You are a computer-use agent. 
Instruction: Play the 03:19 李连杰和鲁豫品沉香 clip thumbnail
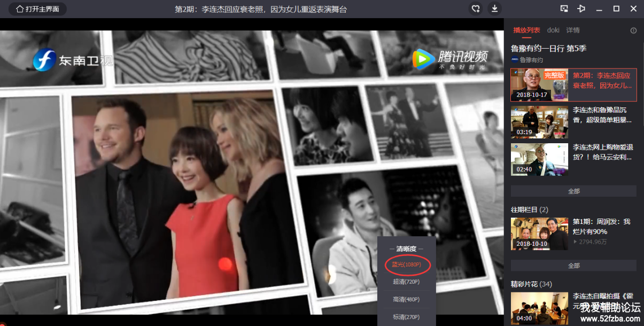click(539, 122)
